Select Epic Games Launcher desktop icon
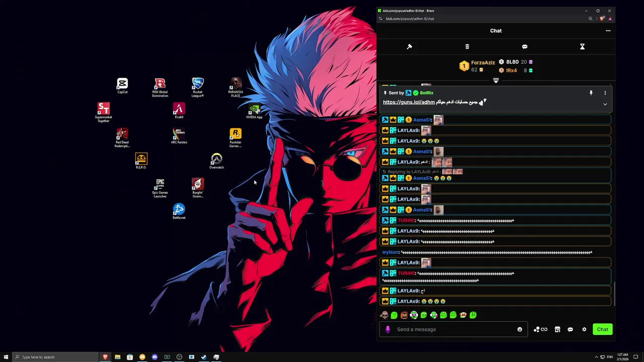644x362 pixels. (x=160, y=188)
